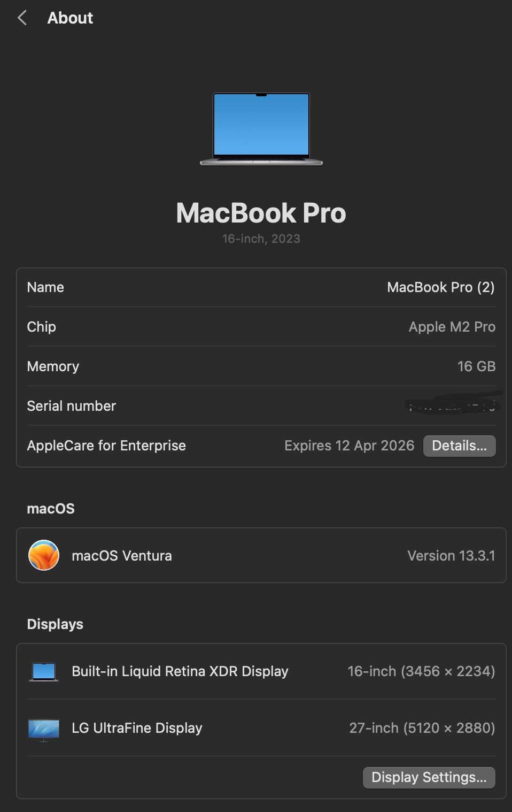Select the Apple M2 Pro value

[452, 327]
